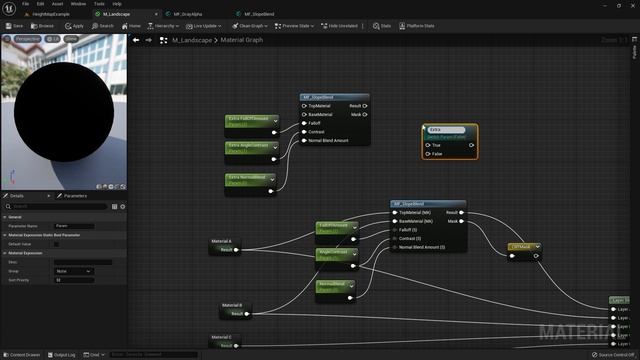This screenshot has width=640, height=360.
Task: Open the Live Update dropdown
Action: (203, 26)
